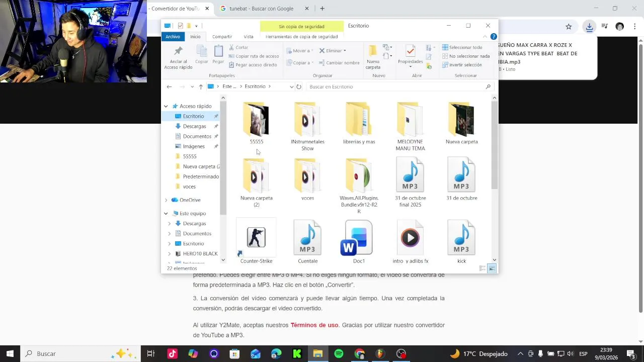Collapse the Este equipo tree node
Viewport: 644px width, 362px height.
166,214
